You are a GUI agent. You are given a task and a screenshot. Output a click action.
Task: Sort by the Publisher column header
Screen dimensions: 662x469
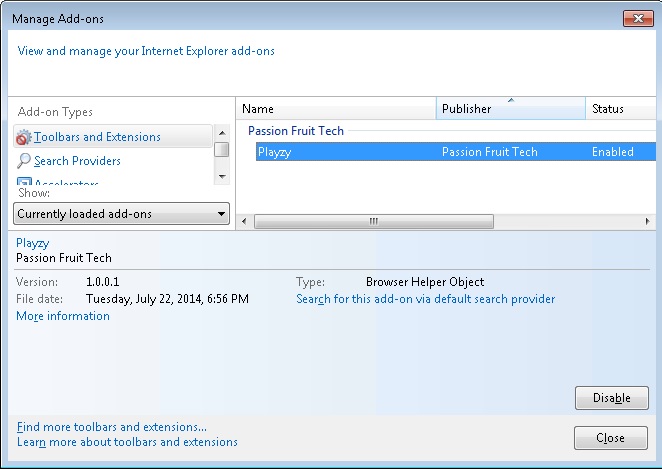click(x=510, y=109)
